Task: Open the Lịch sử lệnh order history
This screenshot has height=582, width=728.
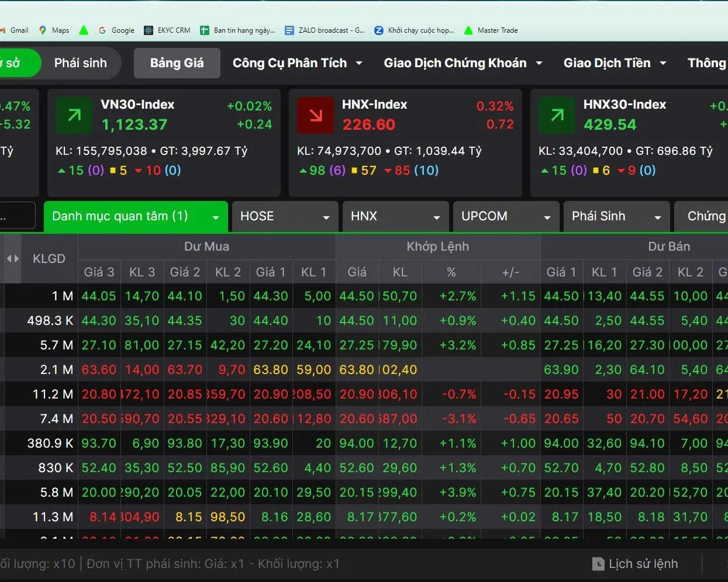Action: (x=636, y=564)
